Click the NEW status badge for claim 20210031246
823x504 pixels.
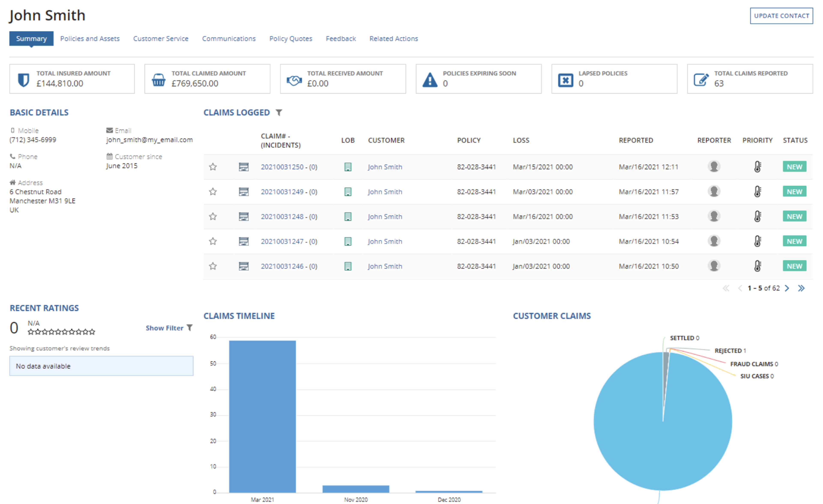[x=794, y=266]
